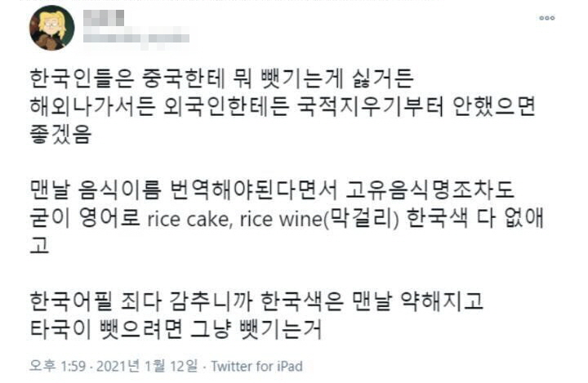Open the Twitter for iPad source link
This screenshot has width=588, height=383.
coord(256,366)
